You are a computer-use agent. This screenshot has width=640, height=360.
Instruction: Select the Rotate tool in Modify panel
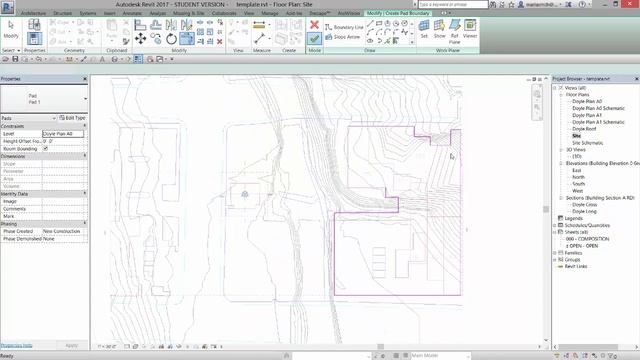pyautogui.click(x=171, y=39)
